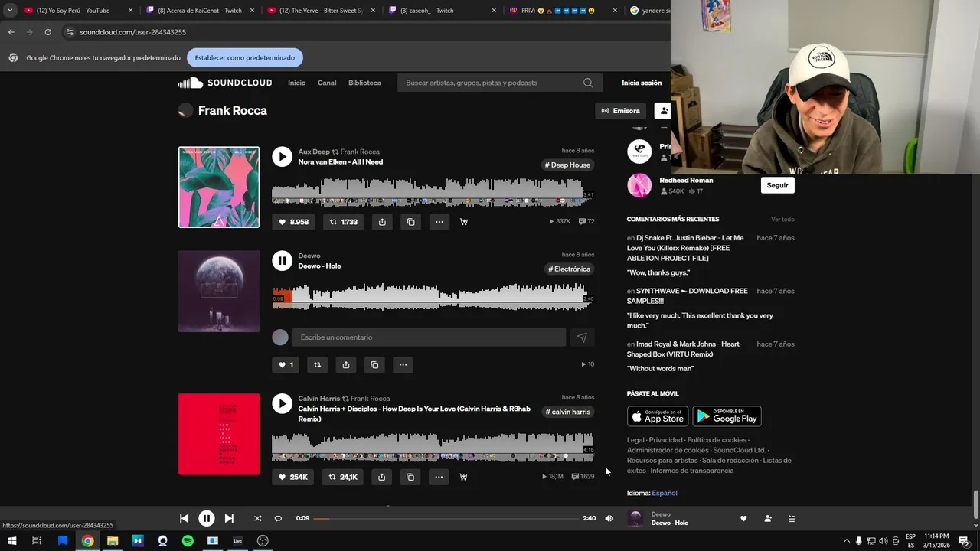Click the search magnifier icon

click(x=588, y=83)
